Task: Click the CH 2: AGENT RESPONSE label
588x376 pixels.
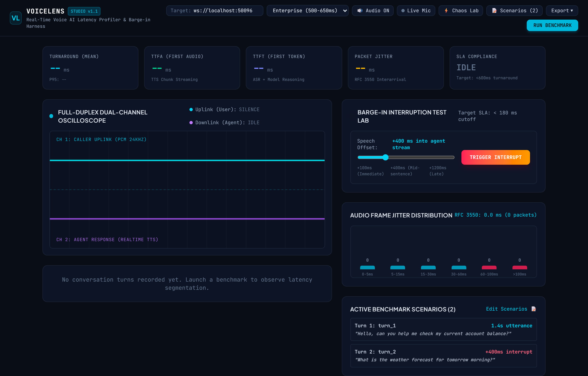Action: [107, 239]
